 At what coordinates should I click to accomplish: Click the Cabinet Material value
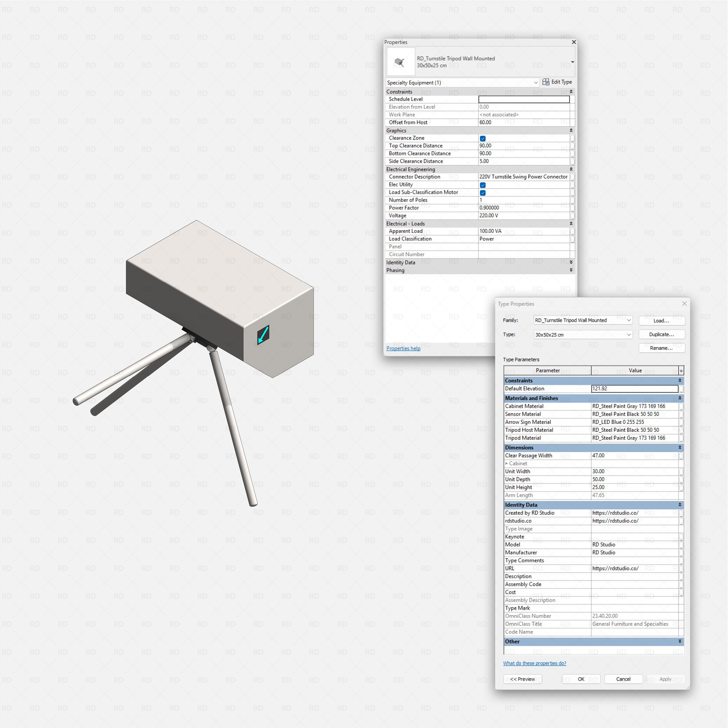[634, 406]
